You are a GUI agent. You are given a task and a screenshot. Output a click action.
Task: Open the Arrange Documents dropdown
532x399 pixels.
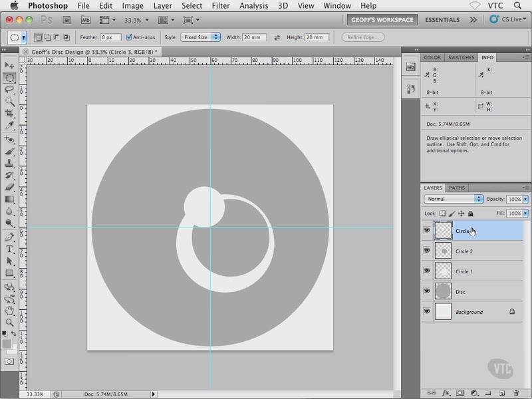click(166, 20)
